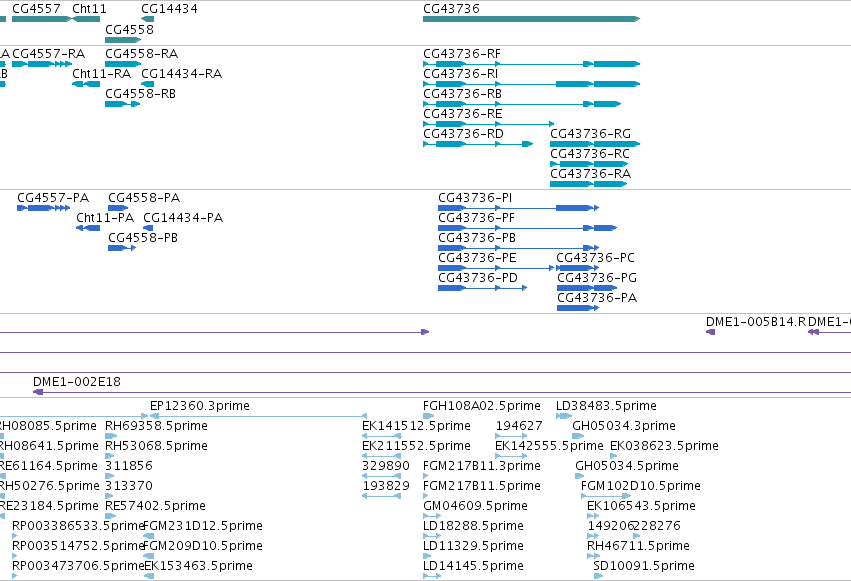
Task: Click protein CG43736-PG label
Action: (597, 278)
